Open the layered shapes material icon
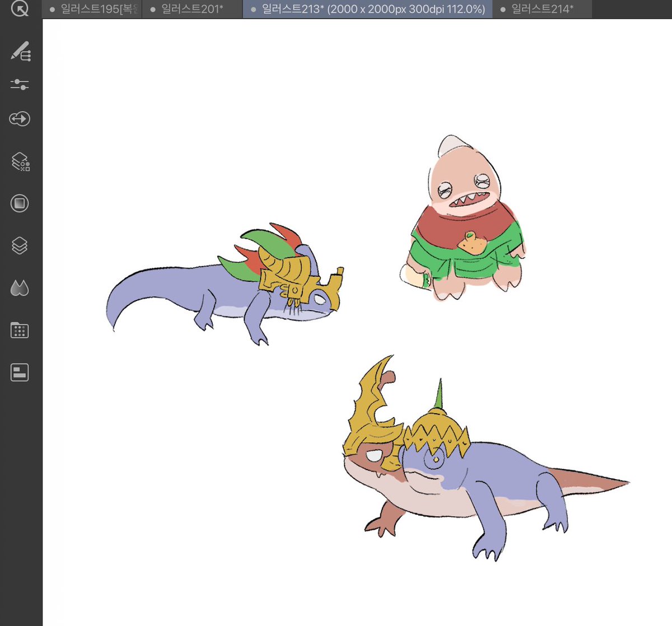Image resolution: width=672 pixels, height=626 pixels. coord(21,161)
